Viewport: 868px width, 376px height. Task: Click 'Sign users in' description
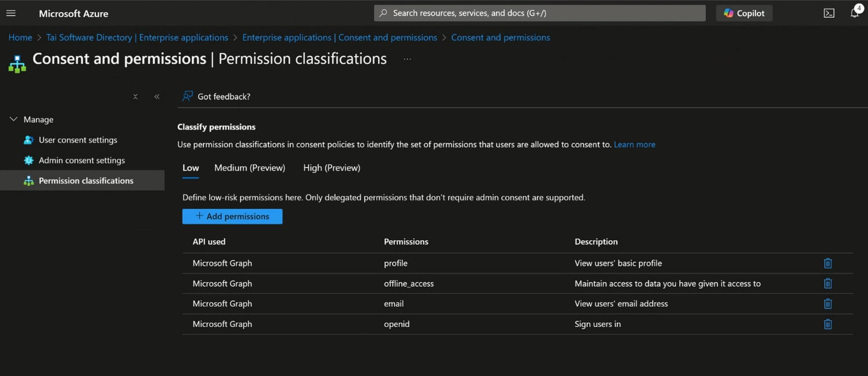tap(598, 324)
